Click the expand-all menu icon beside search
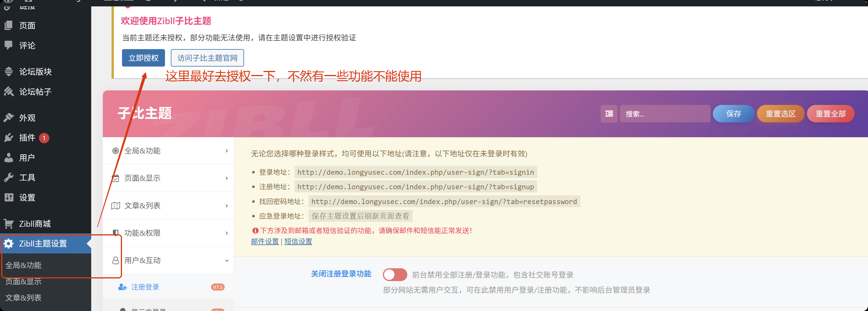Viewport: 868px width, 311px height. tap(609, 114)
